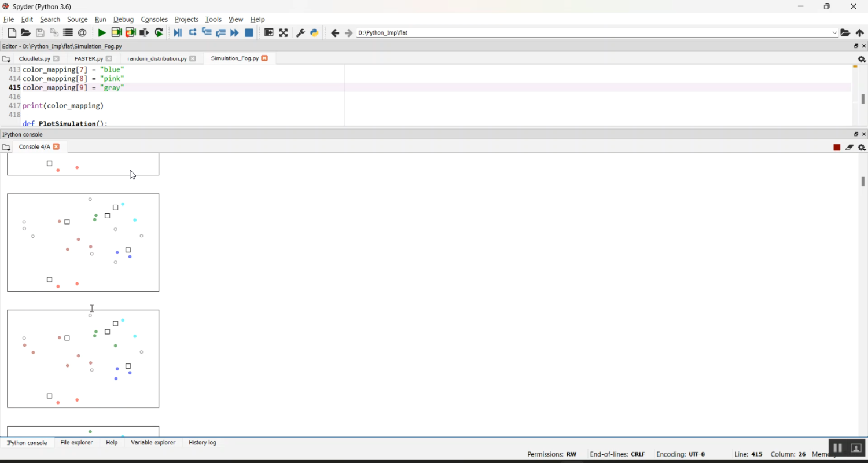Switch to the random_distribution.py tab
Viewport: 868px width, 463px height.
[157, 59]
